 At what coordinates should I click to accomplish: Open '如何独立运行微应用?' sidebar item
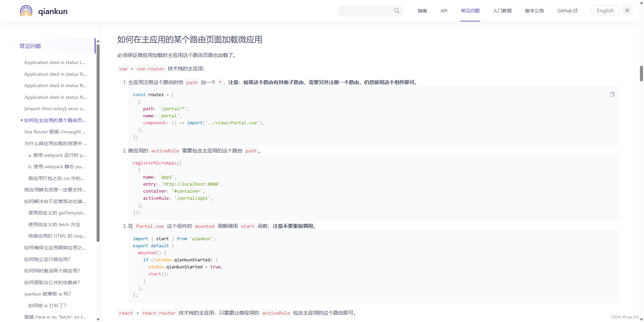[x=47, y=259]
